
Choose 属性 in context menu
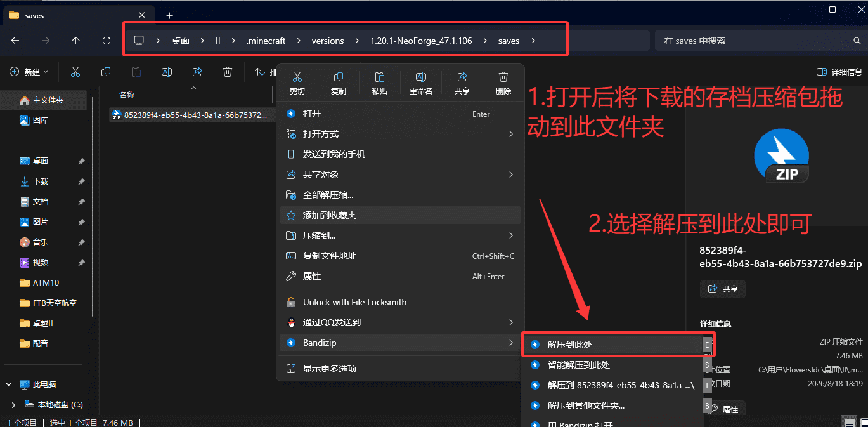pyautogui.click(x=400, y=276)
